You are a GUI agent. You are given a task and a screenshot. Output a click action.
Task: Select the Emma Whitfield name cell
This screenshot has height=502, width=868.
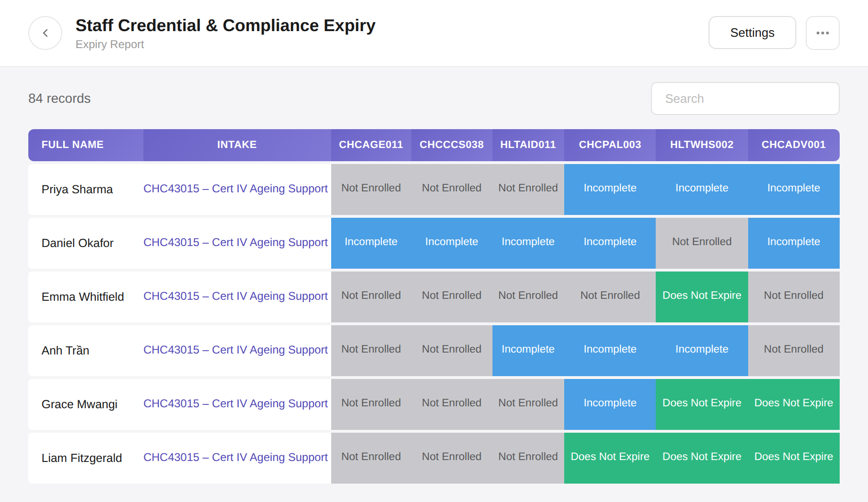(x=85, y=297)
